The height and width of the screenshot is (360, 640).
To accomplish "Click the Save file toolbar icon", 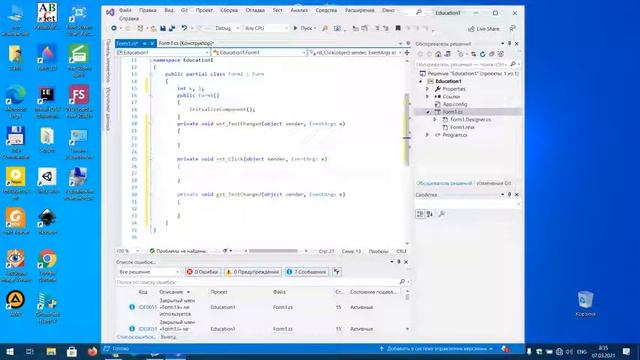I will point(162,28).
